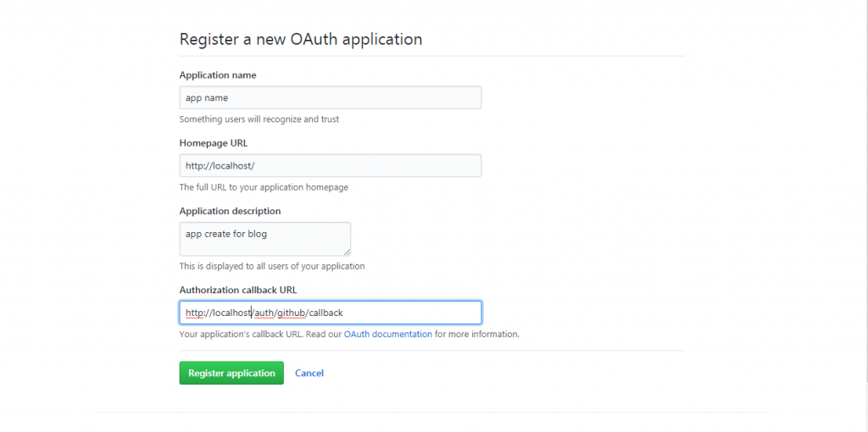Click the misspelled word "github" in callback URL
The image size is (868, 432).
(x=292, y=313)
